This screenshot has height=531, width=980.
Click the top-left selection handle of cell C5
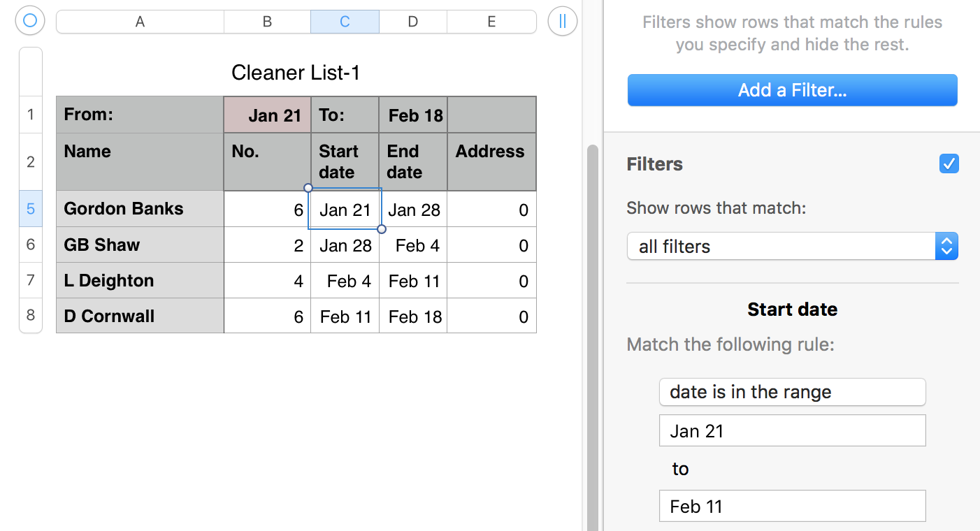[x=308, y=188]
